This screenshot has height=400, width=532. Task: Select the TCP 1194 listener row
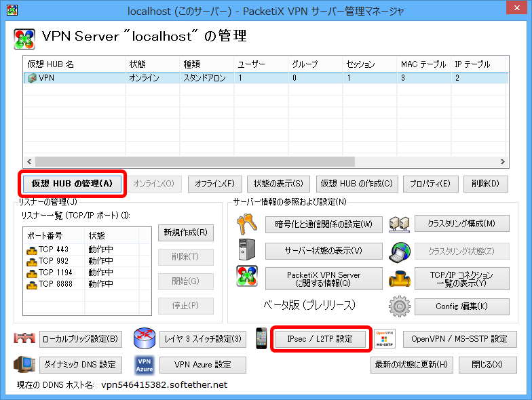(87, 273)
